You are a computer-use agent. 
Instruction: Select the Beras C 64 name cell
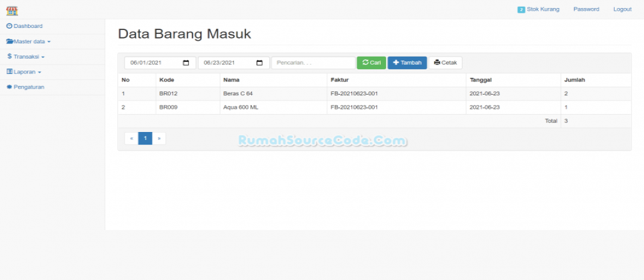coord(273,93)
